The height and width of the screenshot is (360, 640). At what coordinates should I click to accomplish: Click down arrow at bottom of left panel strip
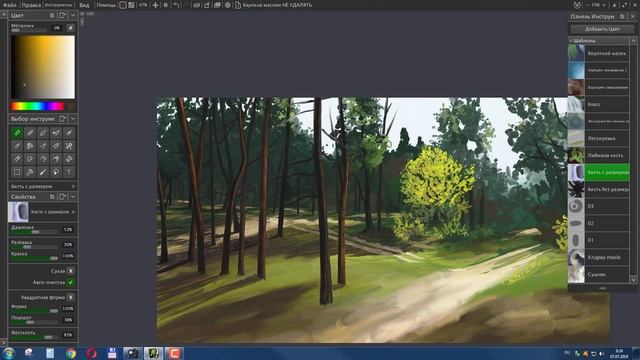pos(4,342)
